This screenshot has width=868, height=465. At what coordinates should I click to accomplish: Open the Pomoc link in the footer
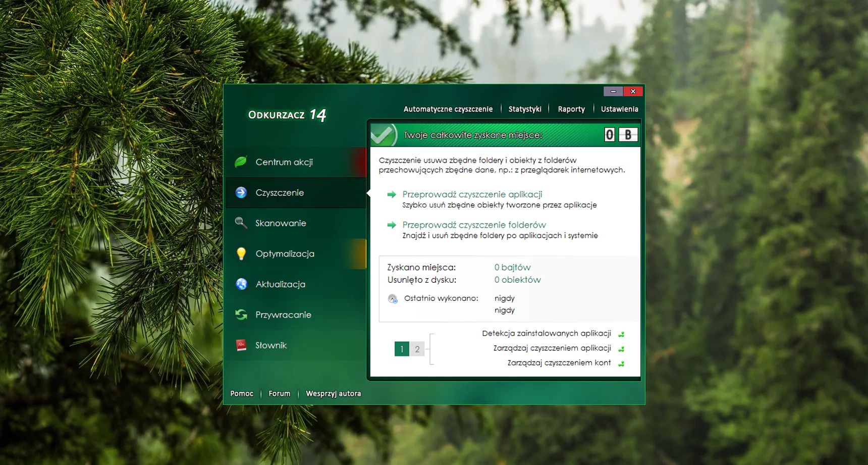(242, 393)
